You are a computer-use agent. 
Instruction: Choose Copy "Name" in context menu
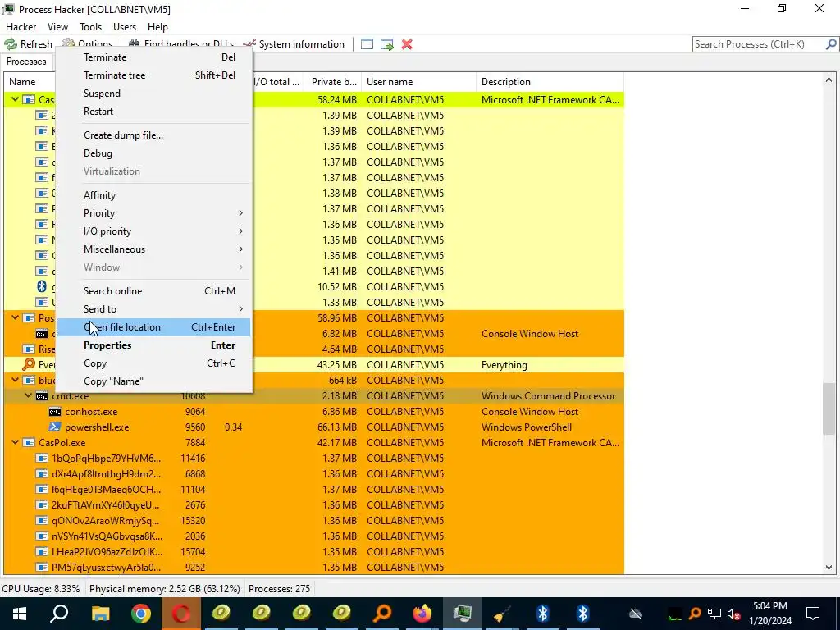153,381
